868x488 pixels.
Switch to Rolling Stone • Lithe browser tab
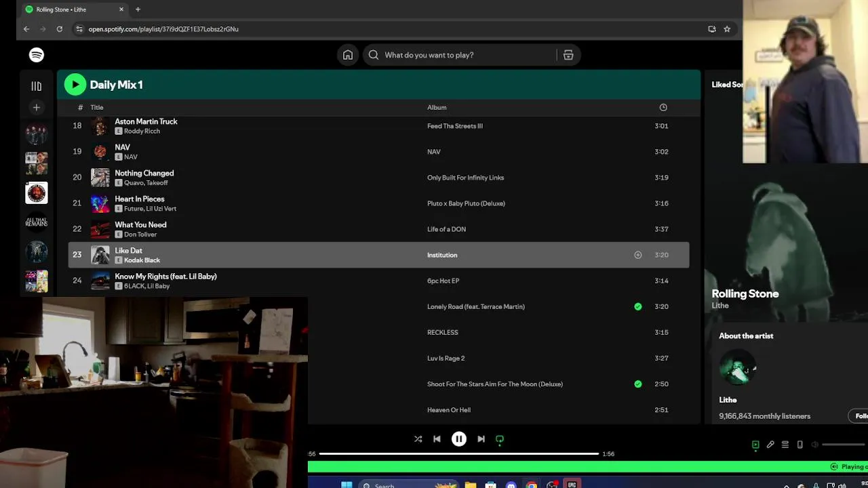(x=75, y=9)
